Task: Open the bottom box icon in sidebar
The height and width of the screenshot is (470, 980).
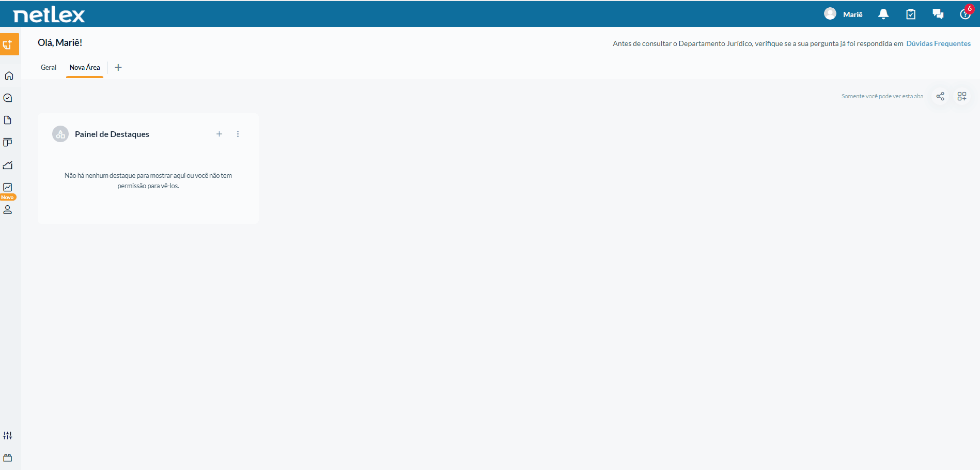Action: (x=8, y=458)
